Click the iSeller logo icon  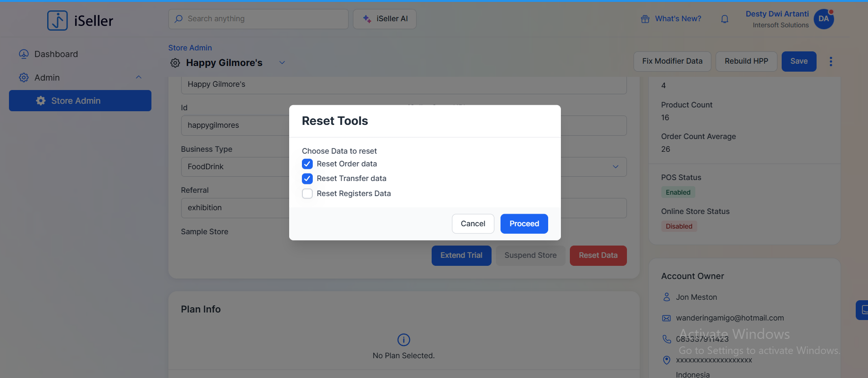tap(58, 20)
